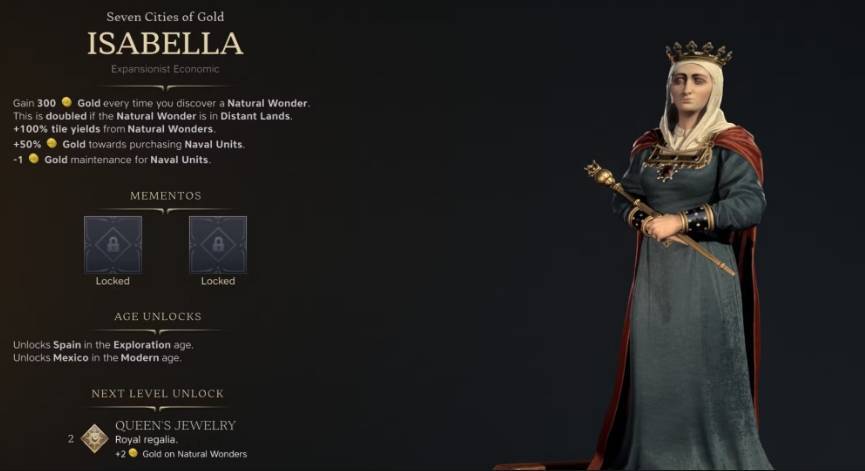Image resolution: width=865 pixels, height=471 pixels.
Task: Click Isabella's crown on the leader model
Action: pyautogui.click(x=698, y=53)
